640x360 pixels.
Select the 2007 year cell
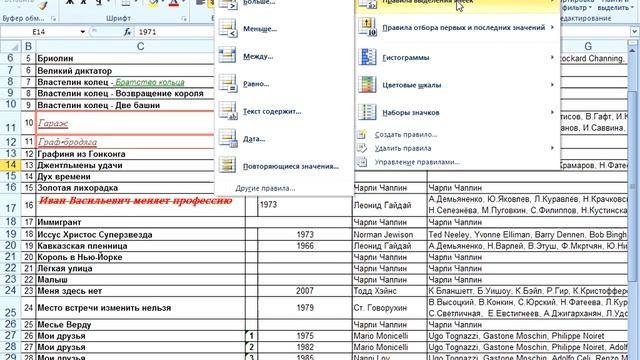[x=305, y=291]
